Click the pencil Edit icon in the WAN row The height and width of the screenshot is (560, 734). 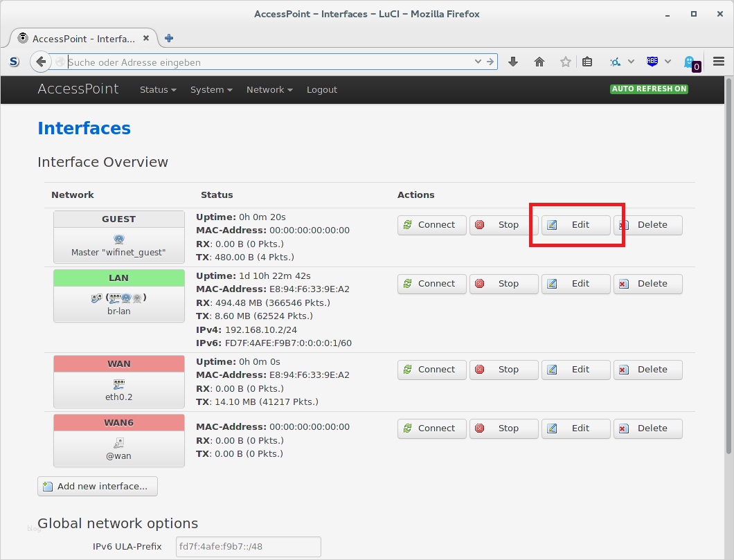tap(552, 369)
